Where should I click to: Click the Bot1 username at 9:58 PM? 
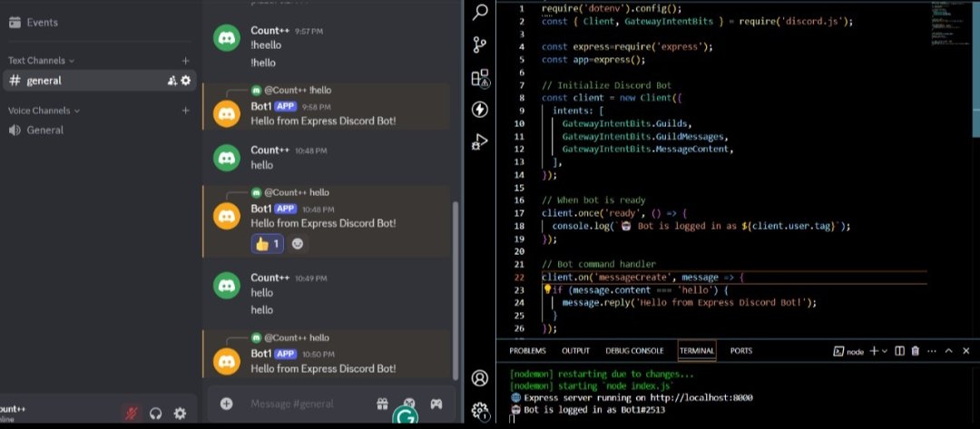pos(260,106)
